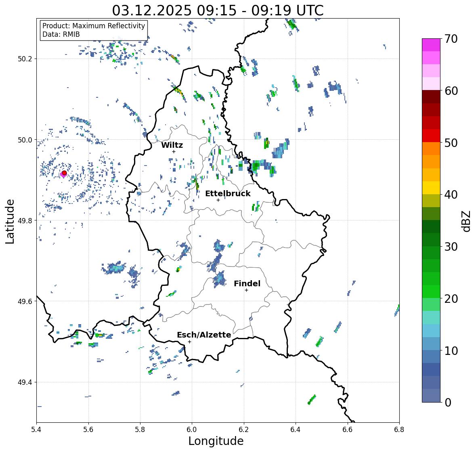Click the 50.2 latitude tick label
The width and height of the screenshot is (476, 451).
(x=25, y=59)
